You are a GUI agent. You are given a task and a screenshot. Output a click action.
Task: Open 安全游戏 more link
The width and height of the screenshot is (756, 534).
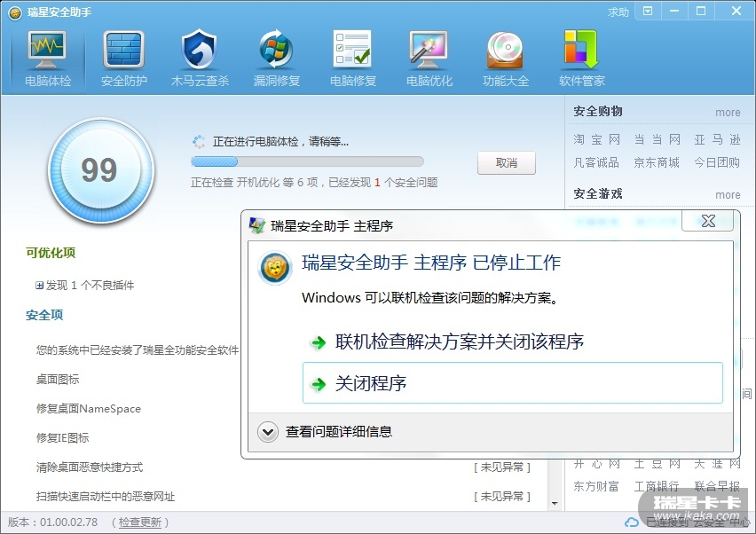tap(728, 195)
